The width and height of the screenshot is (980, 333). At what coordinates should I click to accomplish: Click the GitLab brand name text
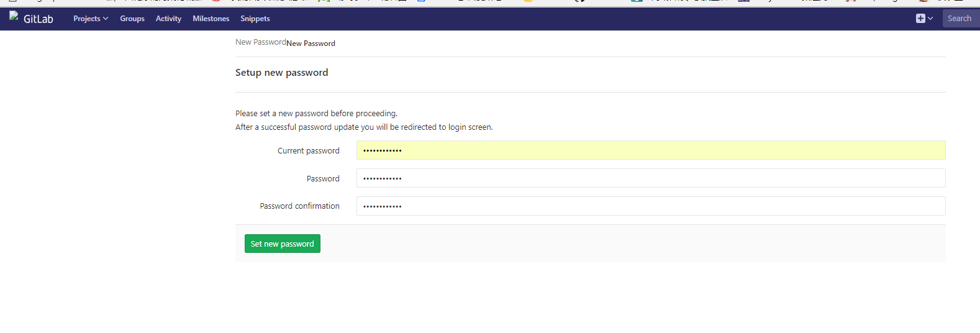(x=39, y=19)
